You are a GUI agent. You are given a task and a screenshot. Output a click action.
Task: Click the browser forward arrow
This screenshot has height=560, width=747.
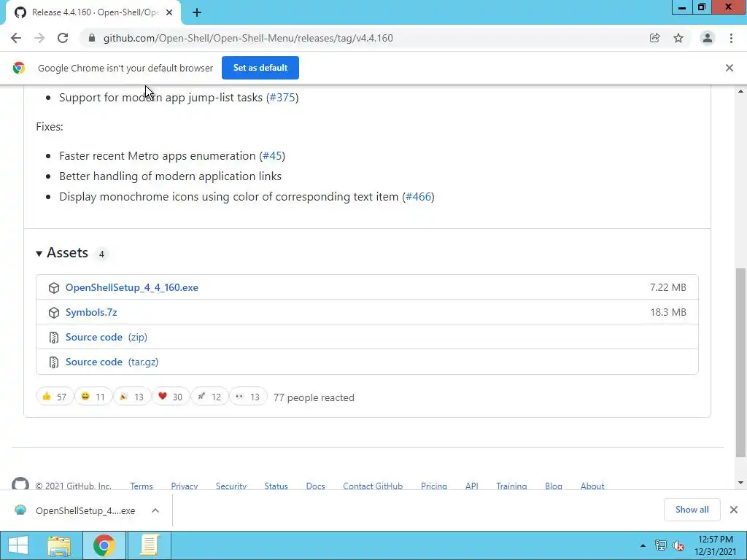coord(39,38)
